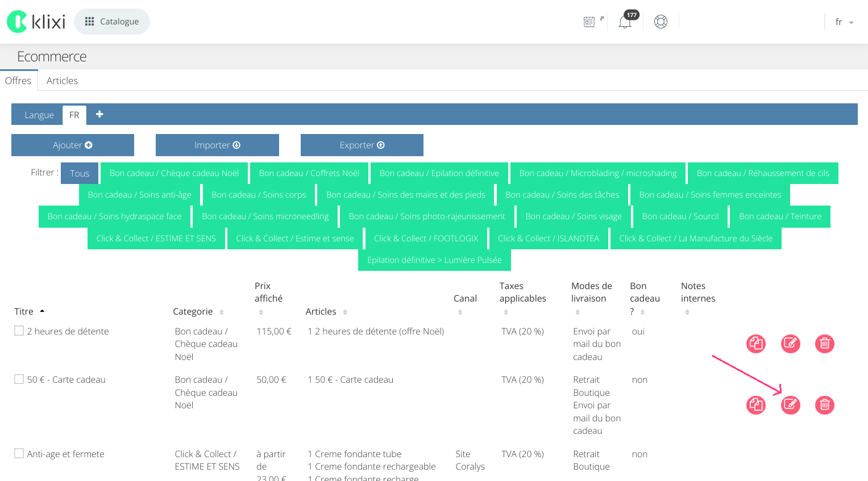This screenshot has width=868, height=481.
Task: Filter by Bon cadeau / Soins visage
Action: point(574,216)
